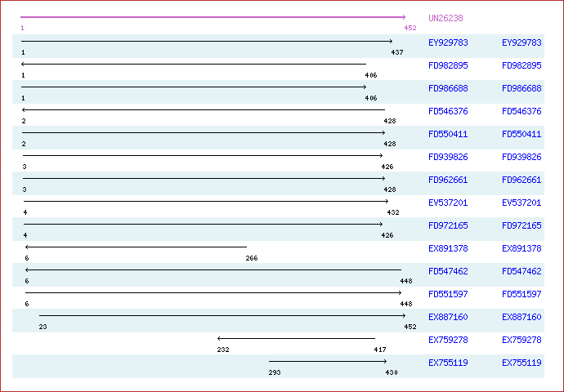564x392 pixels.
Task: Open the left-hand EY929783 link
Action: click(448, 42)
